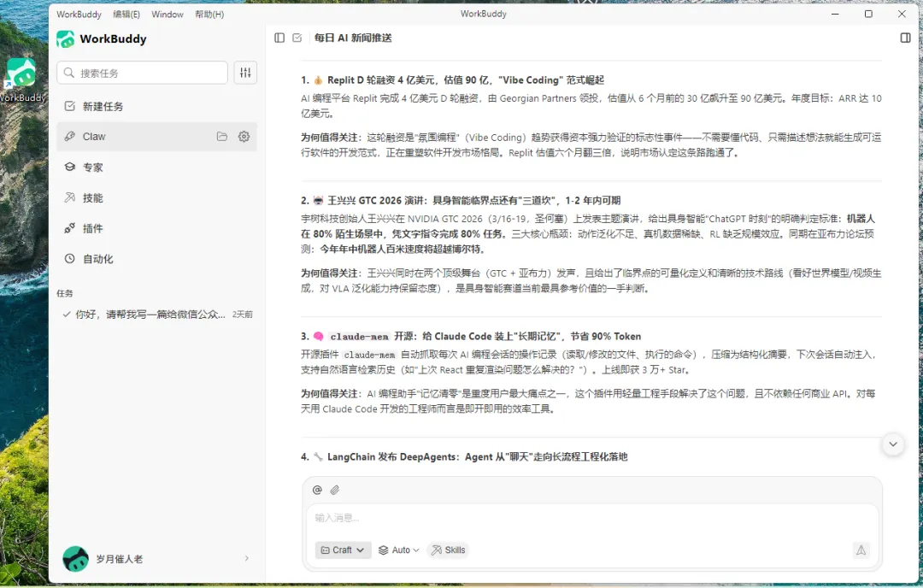This screenshot has height=588, width=923.
Task: Click the 任务 section label
Action: tap(65, 293)
